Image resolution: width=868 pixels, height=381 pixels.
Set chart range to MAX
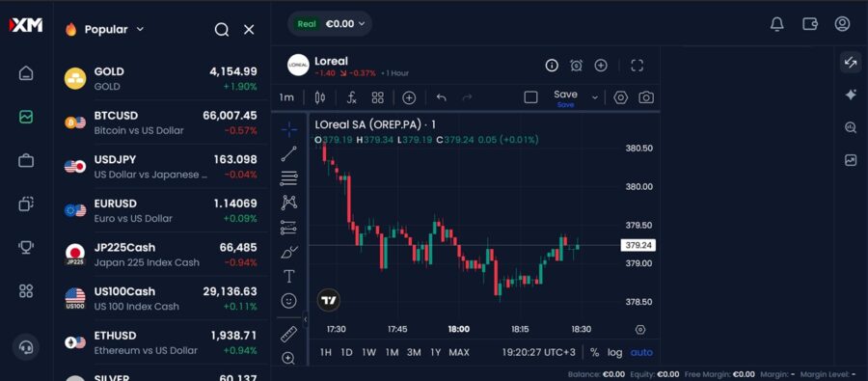pyautogui.click(x=459, y=352)
